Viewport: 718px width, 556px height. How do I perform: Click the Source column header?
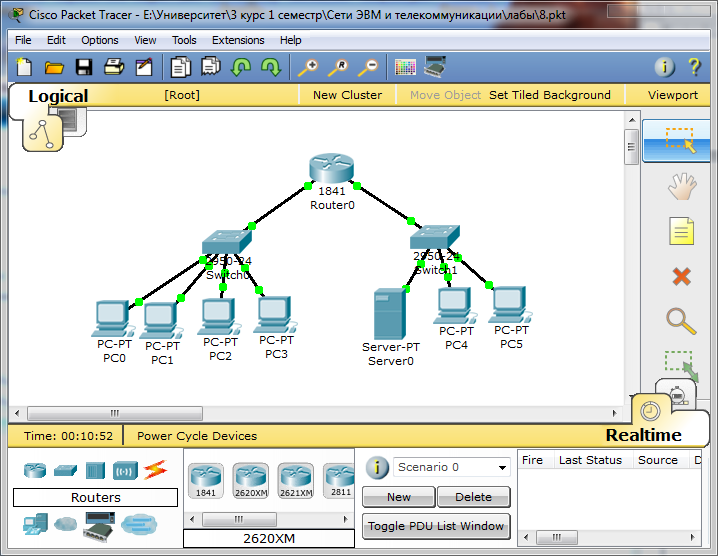tap(658, 460)
